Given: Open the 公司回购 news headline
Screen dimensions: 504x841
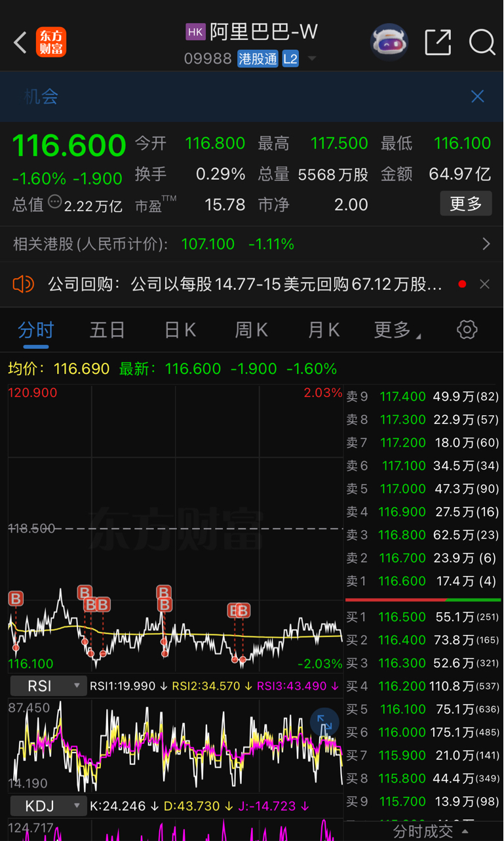Looking at the screenshot, I should tap(244, 284).
